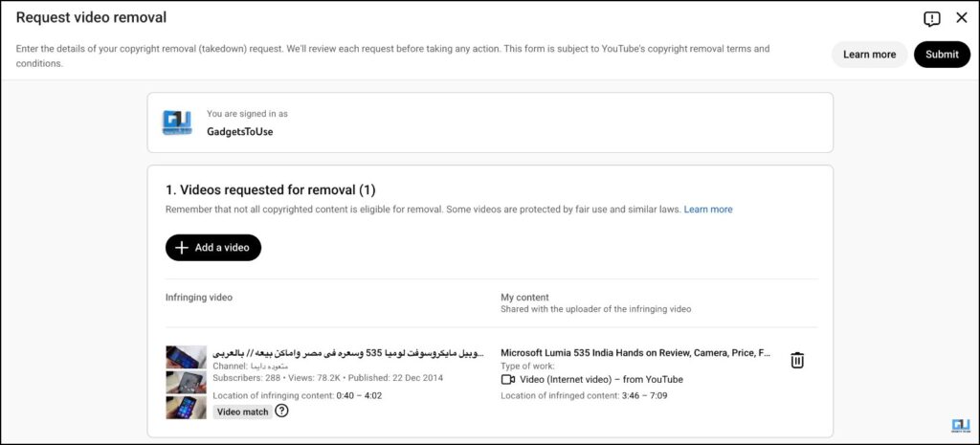The height and width of the screenshot is (445, 980).
Task: Click the infringing content time range 0:40 – 4:02
Action: tap(359, 395)
